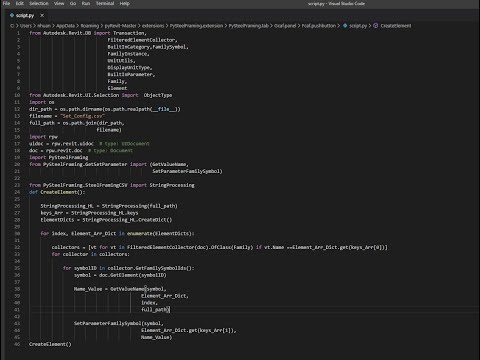The image size is (480, 360).
Task: Click the word Transaction on line 1
Action: (128, 33)
